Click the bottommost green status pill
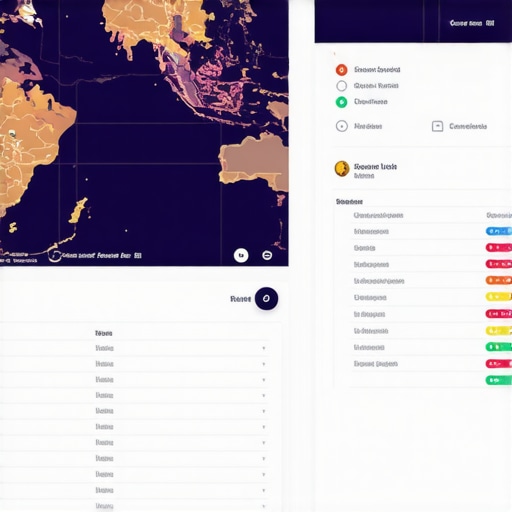The image size is (512, 512). click(499, 380)
